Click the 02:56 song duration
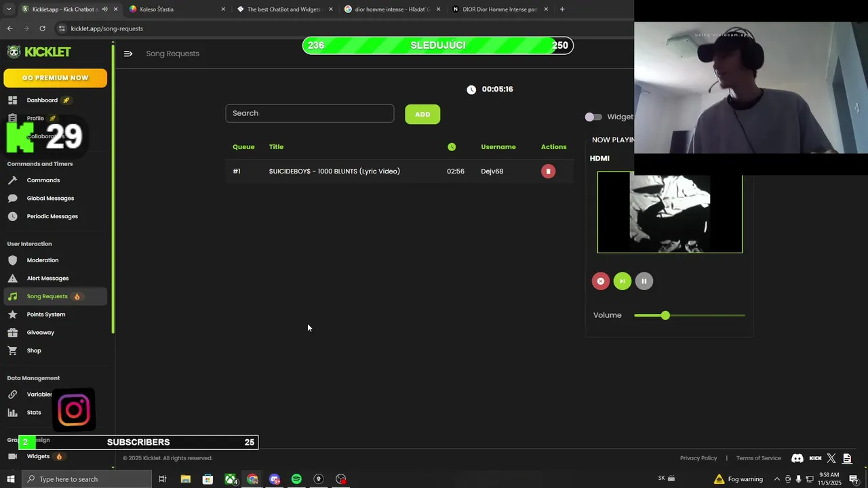This screenshot has width=868, height=488. (x=456, y=171)
